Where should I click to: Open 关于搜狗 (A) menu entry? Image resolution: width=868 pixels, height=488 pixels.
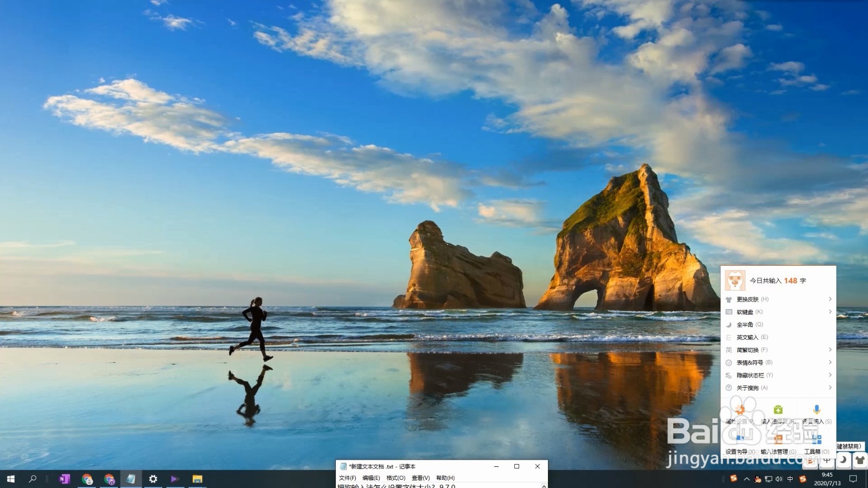point(778,388)
